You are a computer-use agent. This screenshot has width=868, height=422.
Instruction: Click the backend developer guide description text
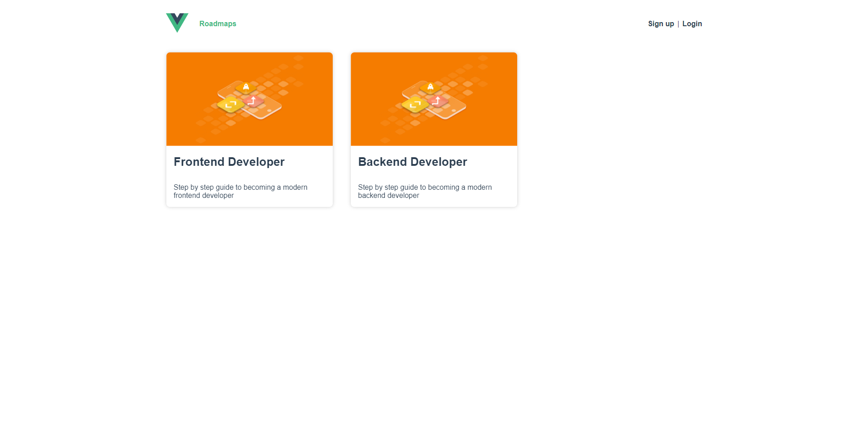point(425,191)
